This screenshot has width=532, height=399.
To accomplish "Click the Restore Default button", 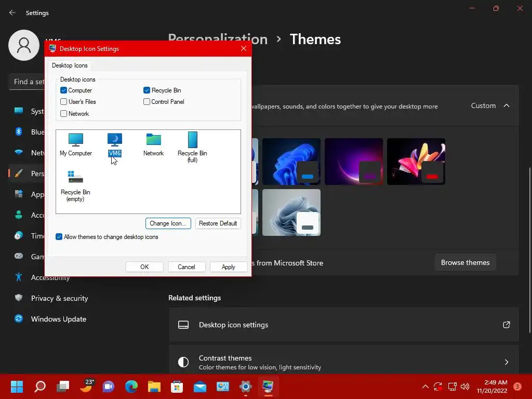I will (218, 223).
